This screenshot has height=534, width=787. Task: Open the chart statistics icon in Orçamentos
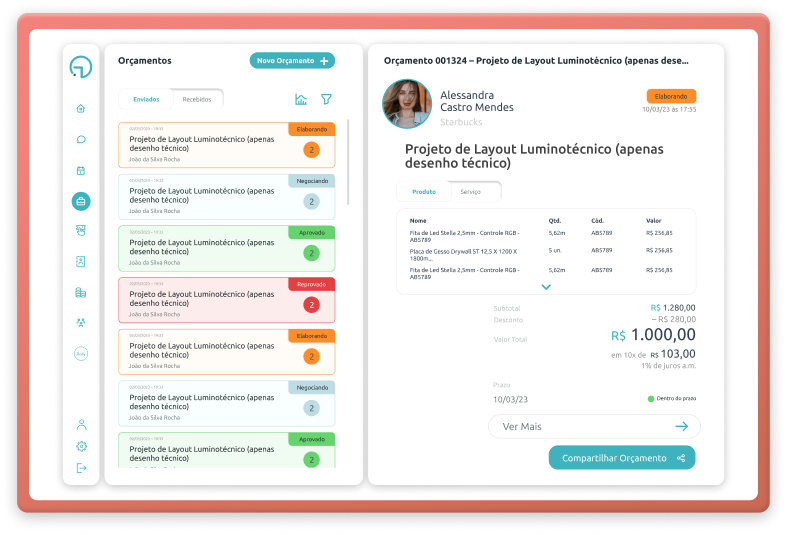click(x=301, y=99)
